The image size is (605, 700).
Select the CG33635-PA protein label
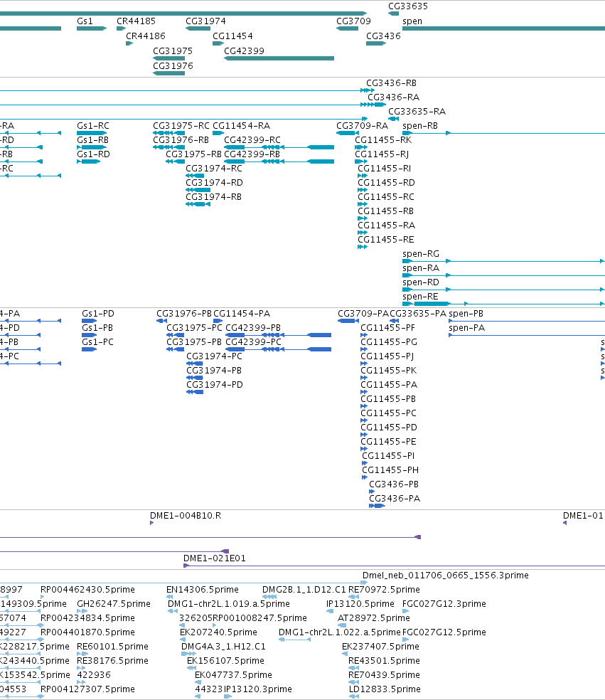[418, 314]
